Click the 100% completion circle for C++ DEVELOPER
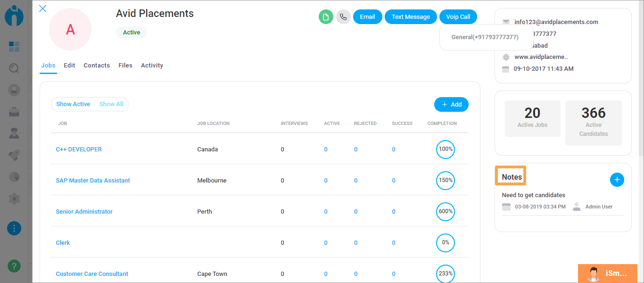The image size is (644, 283). 446,149
